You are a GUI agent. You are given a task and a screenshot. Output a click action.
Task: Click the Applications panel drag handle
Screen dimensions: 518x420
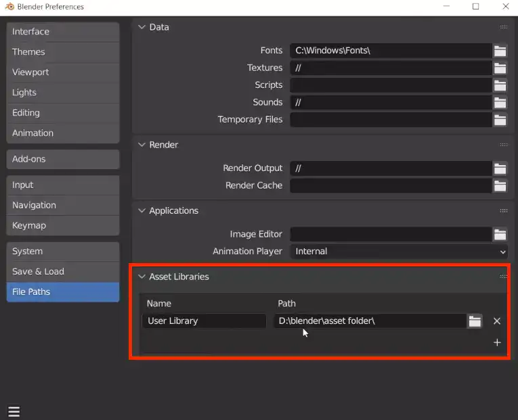tap(504, 211)
